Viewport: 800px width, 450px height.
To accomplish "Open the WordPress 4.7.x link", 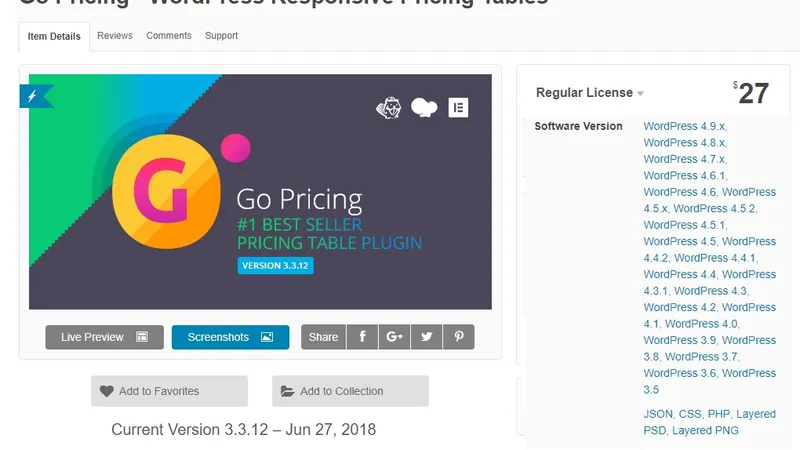I will (685, 159).
